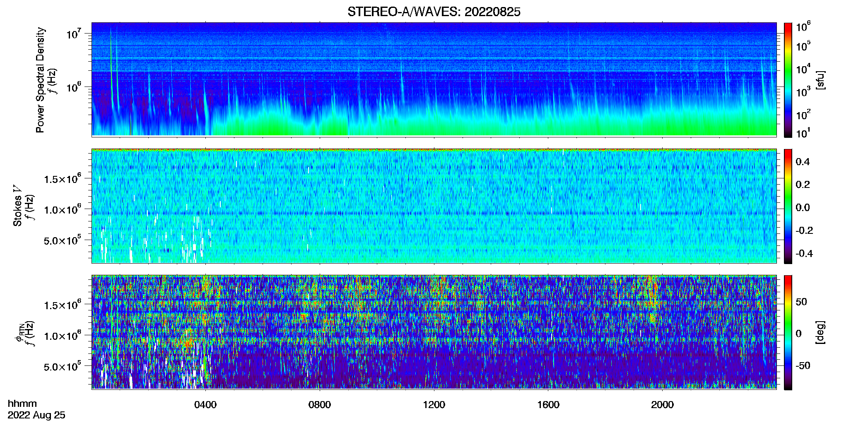Click inside the φ RTN direction spectrogram

click(x=434, y=332)
